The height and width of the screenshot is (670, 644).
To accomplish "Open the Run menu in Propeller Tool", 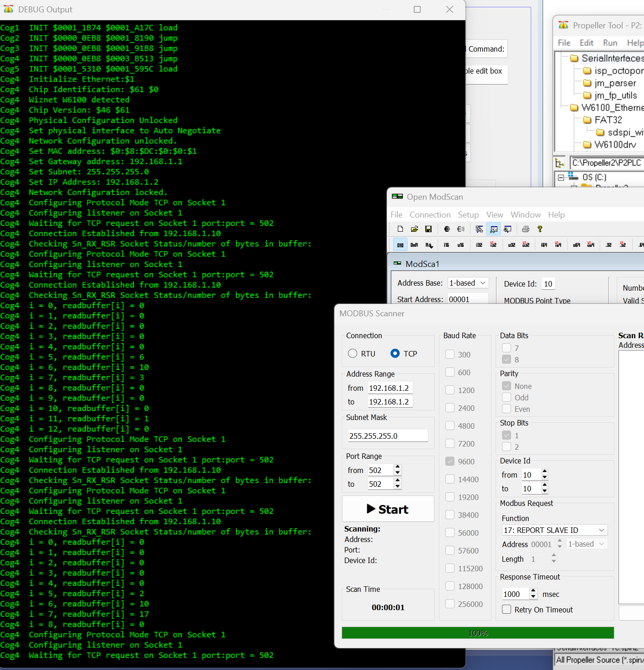I will [610, 43].
